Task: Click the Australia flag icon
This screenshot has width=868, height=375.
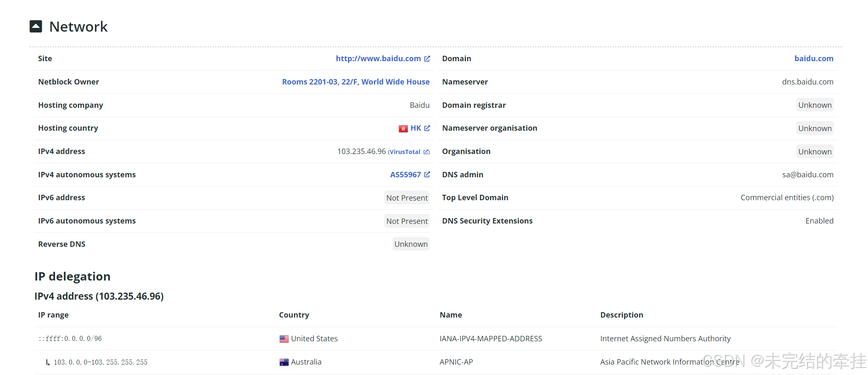Action: tap(284, 363)
